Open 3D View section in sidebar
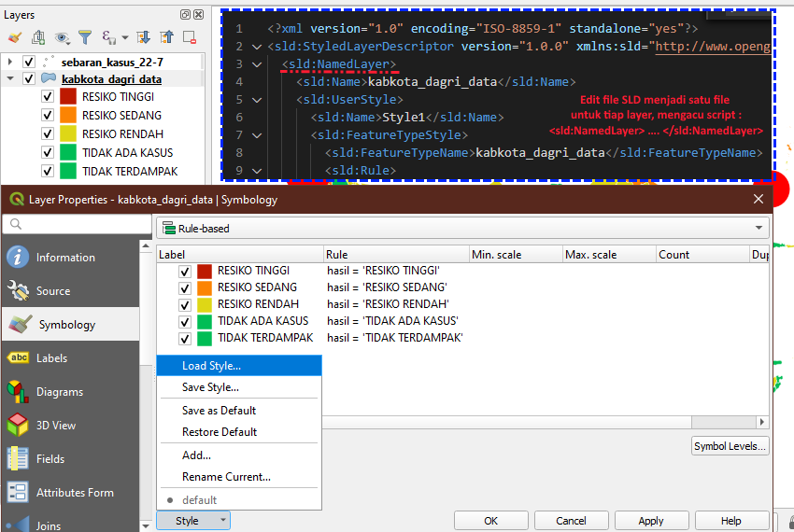Screen dimensions: 794x532 [x=70, y=426]
